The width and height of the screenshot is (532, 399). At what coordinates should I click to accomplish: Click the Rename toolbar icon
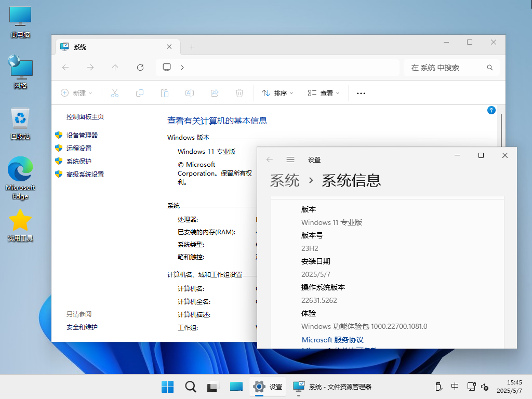pos(189,93)
